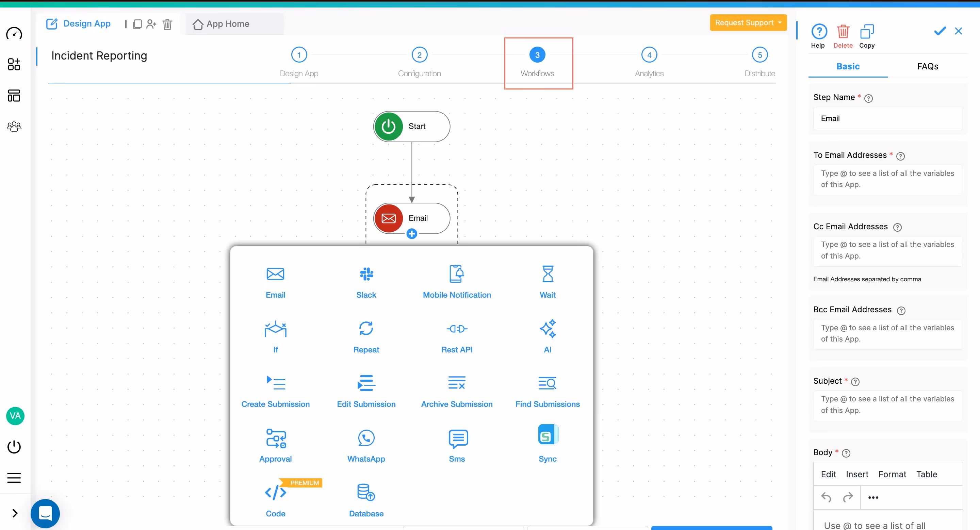Open the Insert menu in Body editor
980x530 pixels.
[857, 474]
